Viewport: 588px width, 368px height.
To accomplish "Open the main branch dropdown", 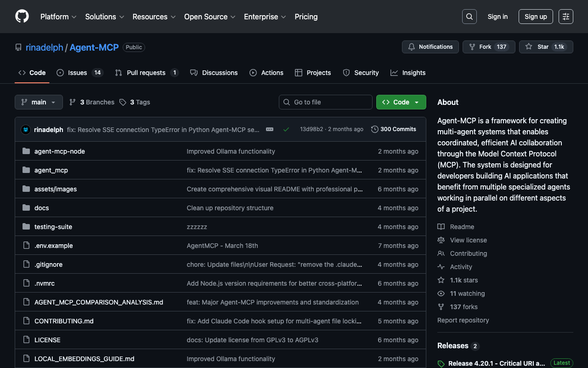I will (39, 102).
